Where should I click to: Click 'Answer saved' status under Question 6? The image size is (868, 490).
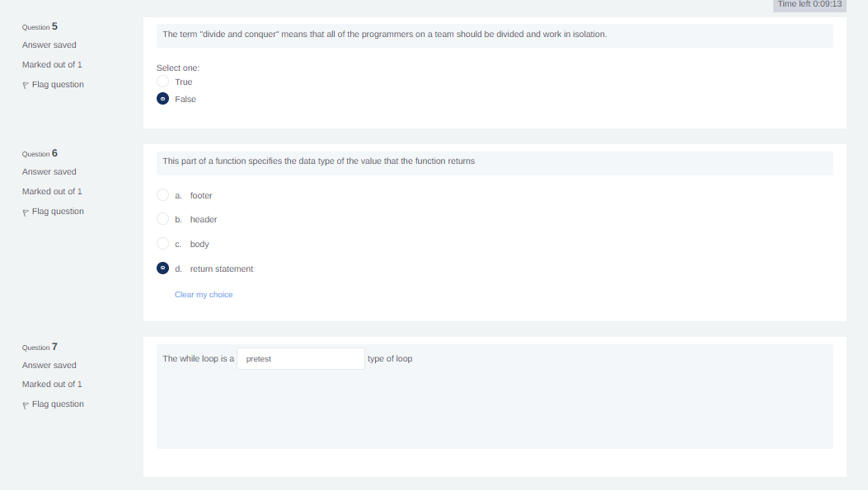(x=49, y=172)
